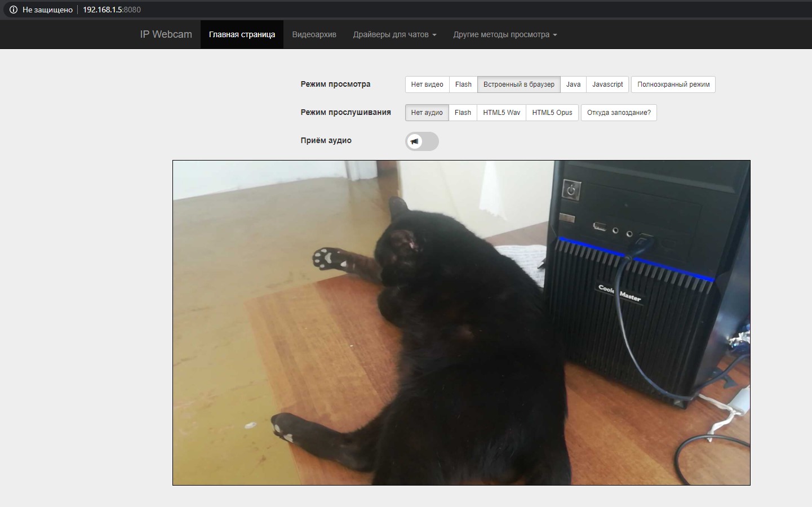Expand Другие методы просмотра dropdown
812x507 pixels.
tap(505, 34)
